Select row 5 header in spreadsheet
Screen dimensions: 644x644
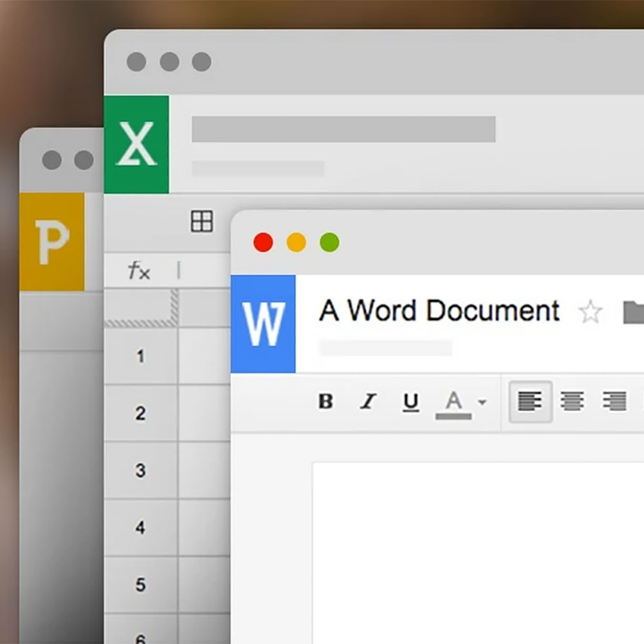point(141,585)
